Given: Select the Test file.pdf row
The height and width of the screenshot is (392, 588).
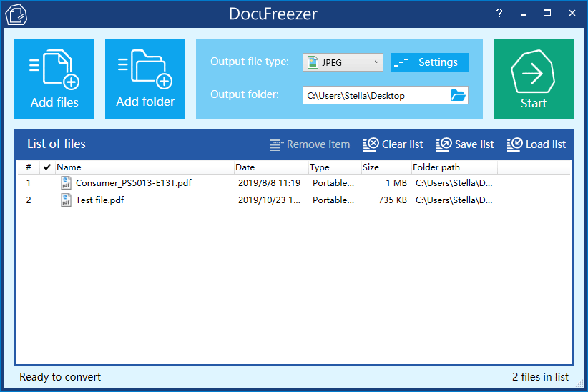Looking at the screenshot, I should tap(99, 200).
